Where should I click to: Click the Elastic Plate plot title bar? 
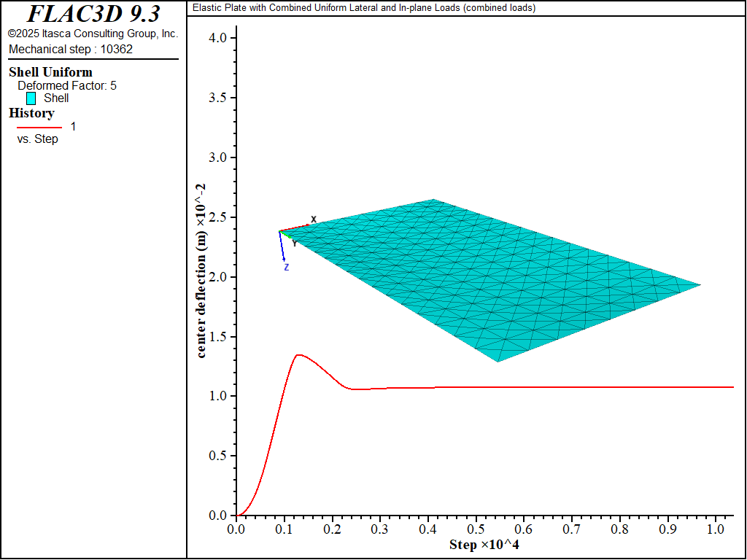pos(363,8)
